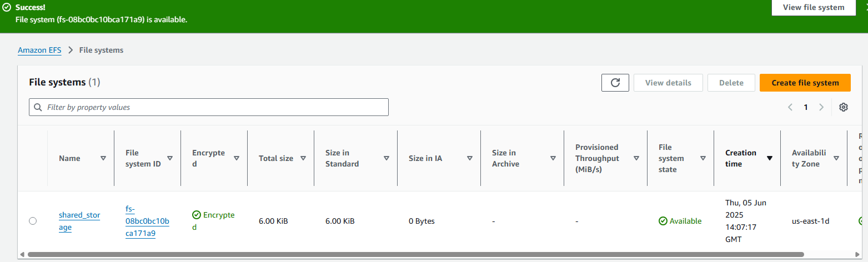Sort by Size in Archive arrow
Image resolution: width=868 pixels, height=262 pixels.
coord(553,158)
